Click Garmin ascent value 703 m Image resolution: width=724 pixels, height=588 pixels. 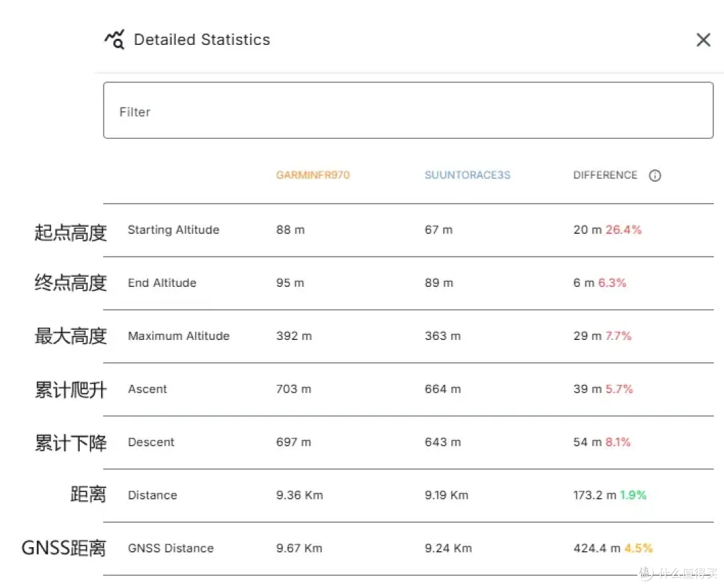pos(294,389)
